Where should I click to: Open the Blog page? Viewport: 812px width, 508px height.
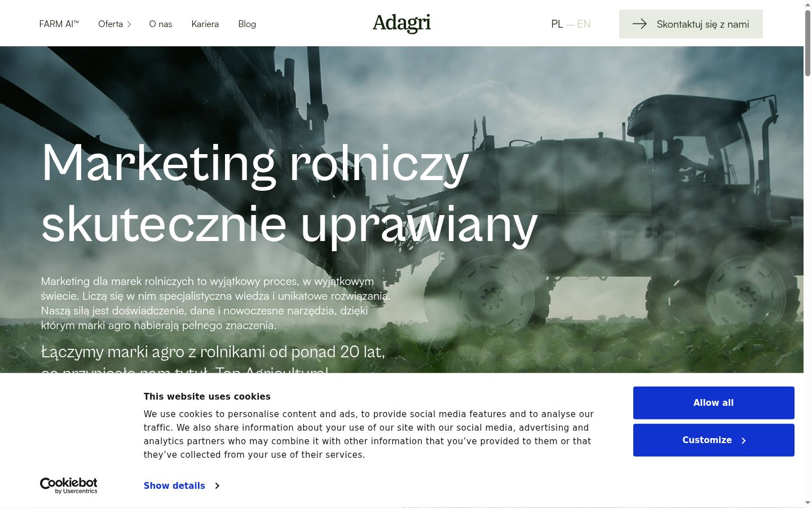247,24
